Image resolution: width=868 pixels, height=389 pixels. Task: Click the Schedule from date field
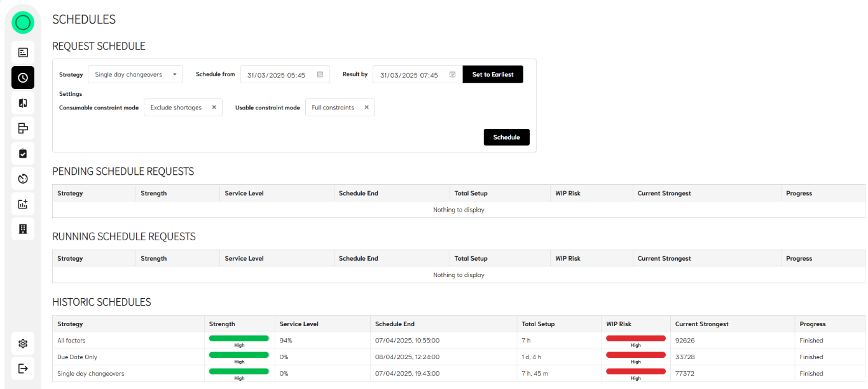click(x=277, y=75)
